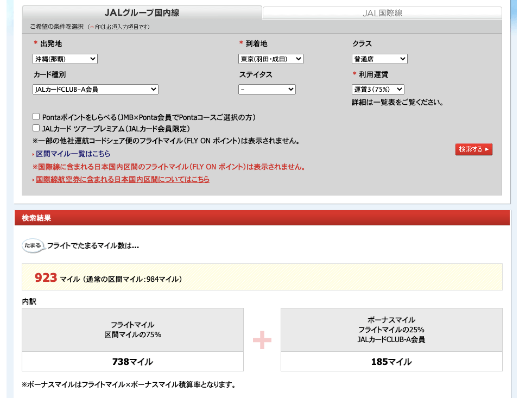Image resolution: width=532 pixels, height=398 pixels.
Task: Click the 検索結果 section header
Action: [x=262, y=218]
